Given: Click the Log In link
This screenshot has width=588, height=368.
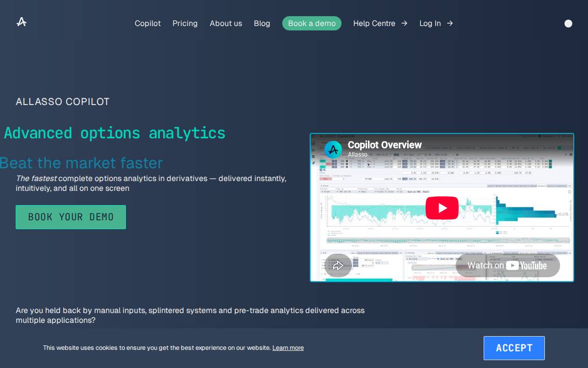Looking at the screenshot, I should click(x=436, y=24).
